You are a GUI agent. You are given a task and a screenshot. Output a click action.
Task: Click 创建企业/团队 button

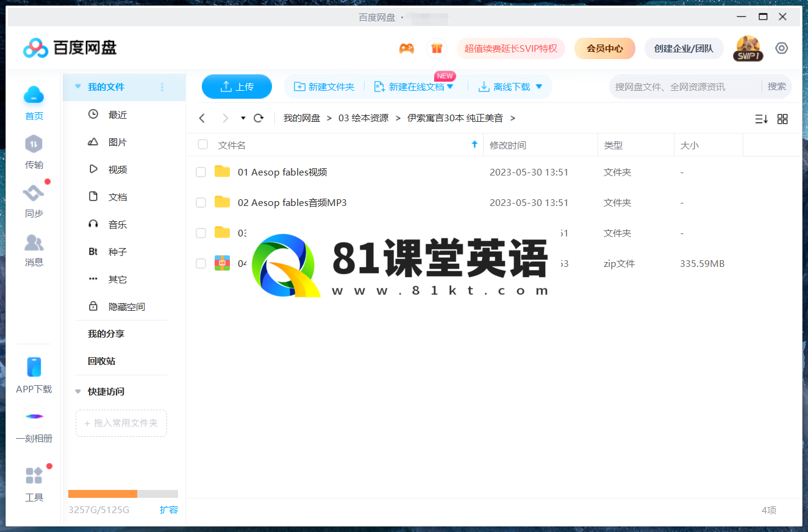click(x=684, y=48)
